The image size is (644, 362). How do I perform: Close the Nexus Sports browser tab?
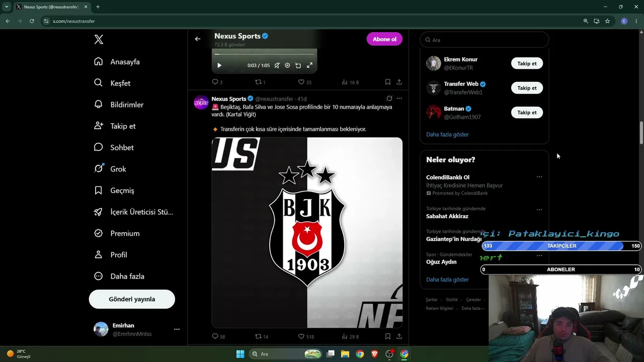click(x=86, y=7)
